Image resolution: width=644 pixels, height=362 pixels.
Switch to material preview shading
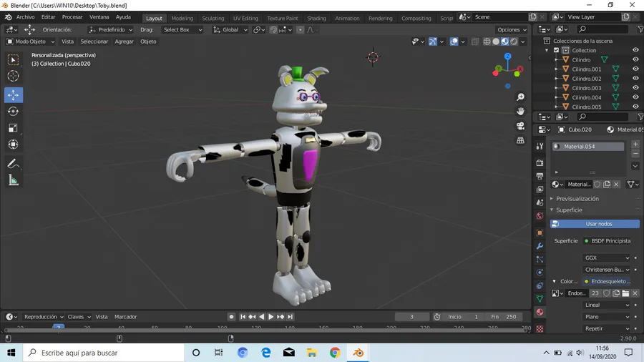[504, 41]
